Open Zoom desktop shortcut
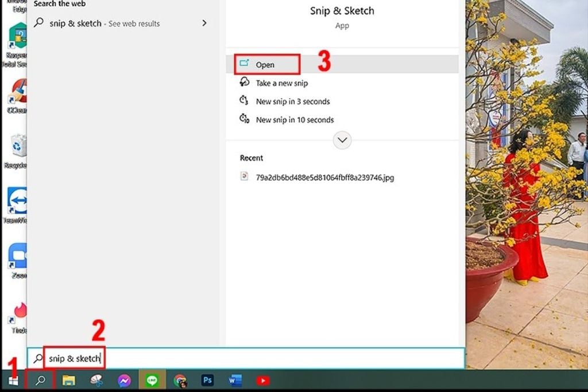The height and width of the screenshot is (392, 588). (18, 261)
